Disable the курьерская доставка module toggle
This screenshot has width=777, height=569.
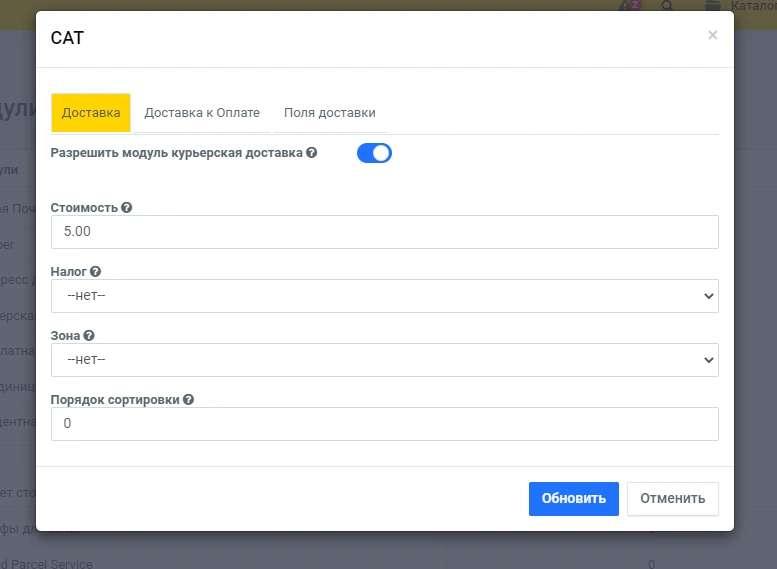point(374,153)
